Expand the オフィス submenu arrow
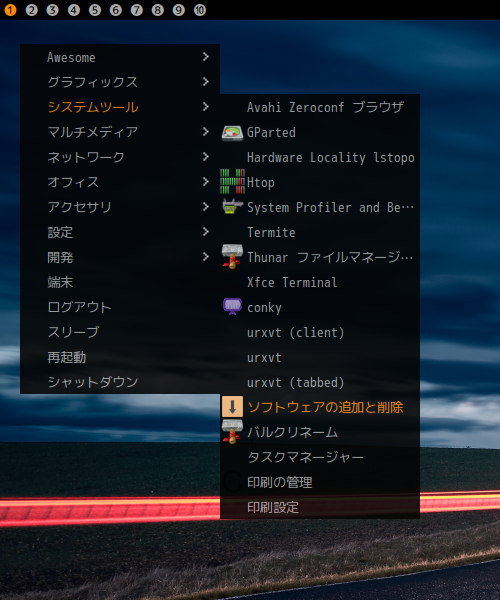This screenshot has width=500, height=600. (206, 181)
